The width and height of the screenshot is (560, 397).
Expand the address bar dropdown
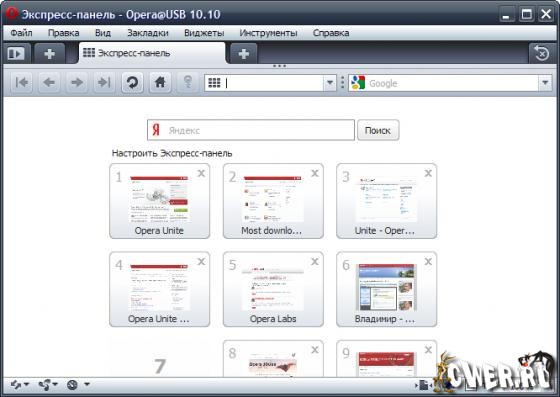click(x=330, y=83)
